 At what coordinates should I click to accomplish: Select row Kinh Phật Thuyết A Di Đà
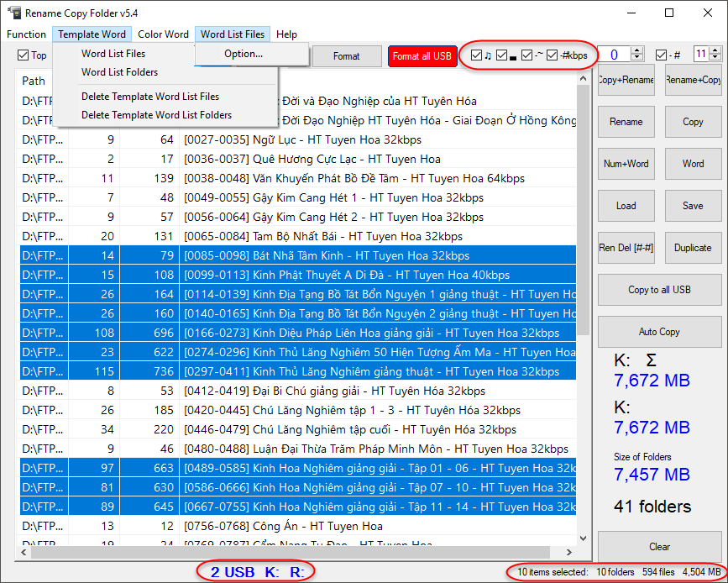click(x=297, y=275)
